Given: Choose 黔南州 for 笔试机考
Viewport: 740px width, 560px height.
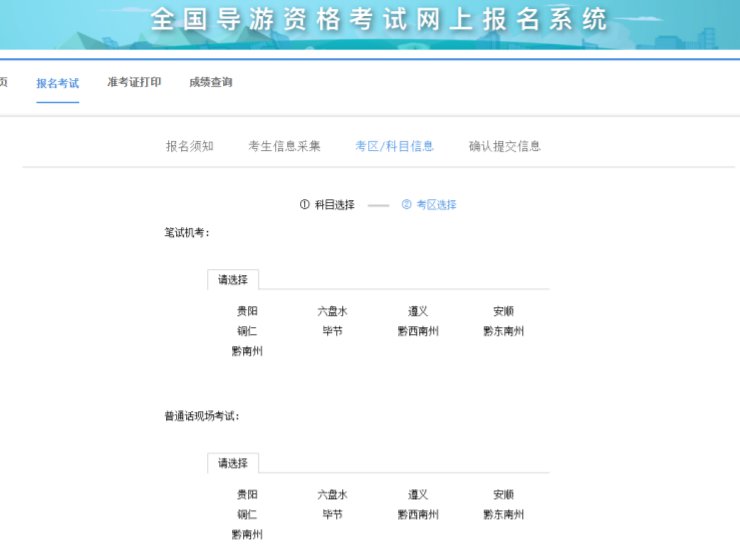Looking at the screenshot, I should (x=247, y=351).
